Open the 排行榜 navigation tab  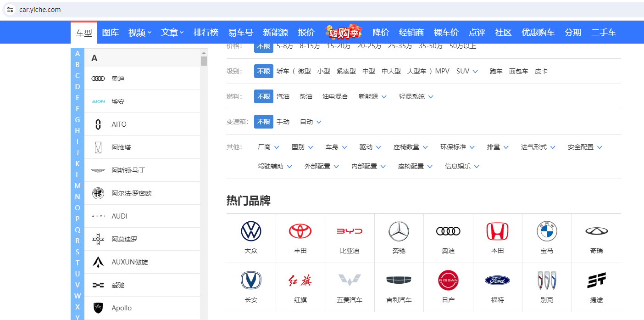point(206,33)
